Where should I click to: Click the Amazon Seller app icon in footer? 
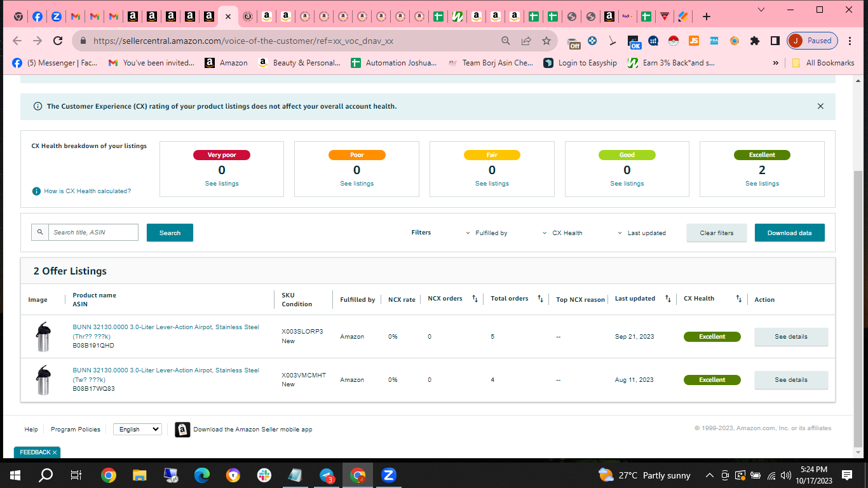pyautogui.click(x=182, y=430)
